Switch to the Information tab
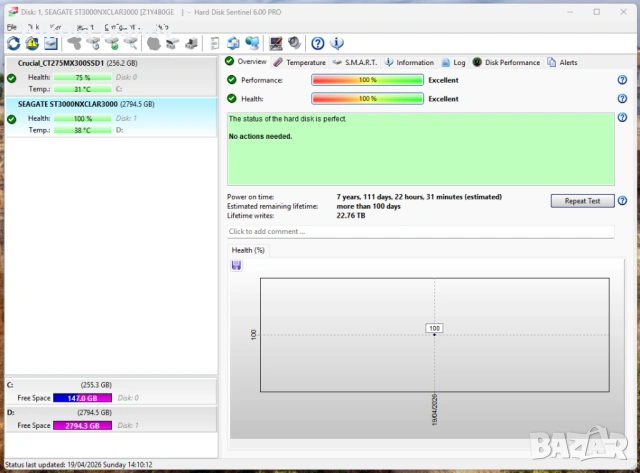640x473 pixels. click(409, 62)
